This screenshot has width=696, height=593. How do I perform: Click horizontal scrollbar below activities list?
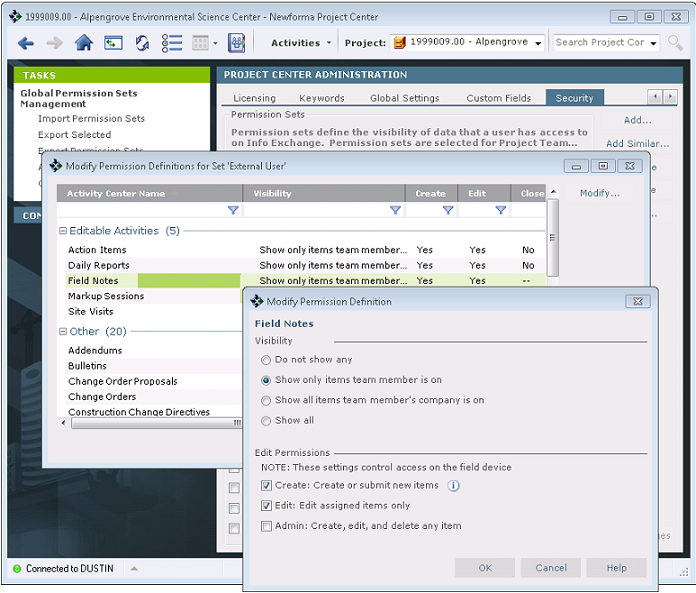(157, 423)
